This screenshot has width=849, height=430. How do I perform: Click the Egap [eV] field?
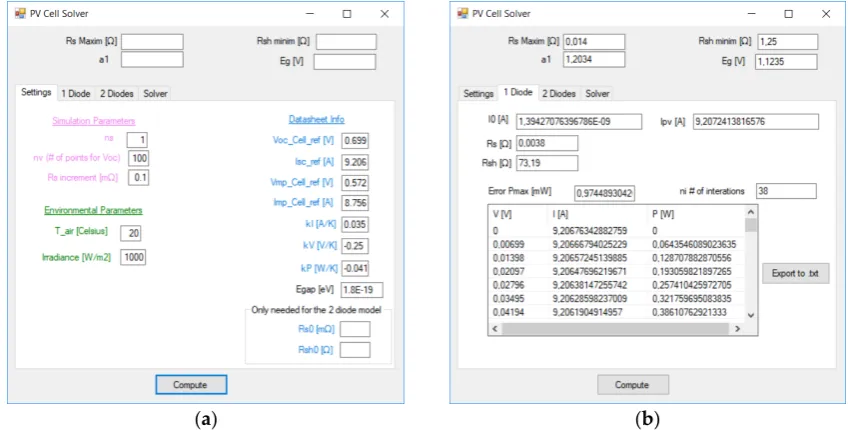362,290
